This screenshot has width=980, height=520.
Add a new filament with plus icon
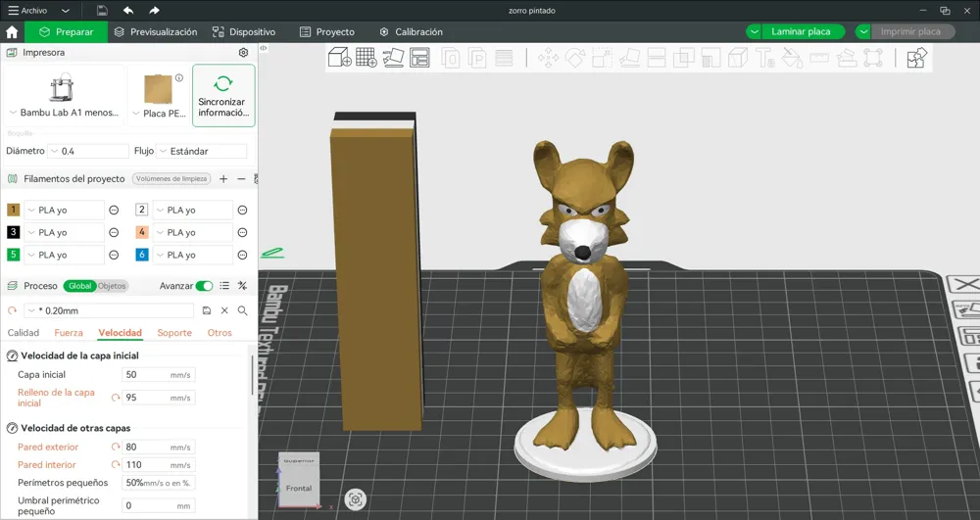pyautogui.click(x=223, y=178)
